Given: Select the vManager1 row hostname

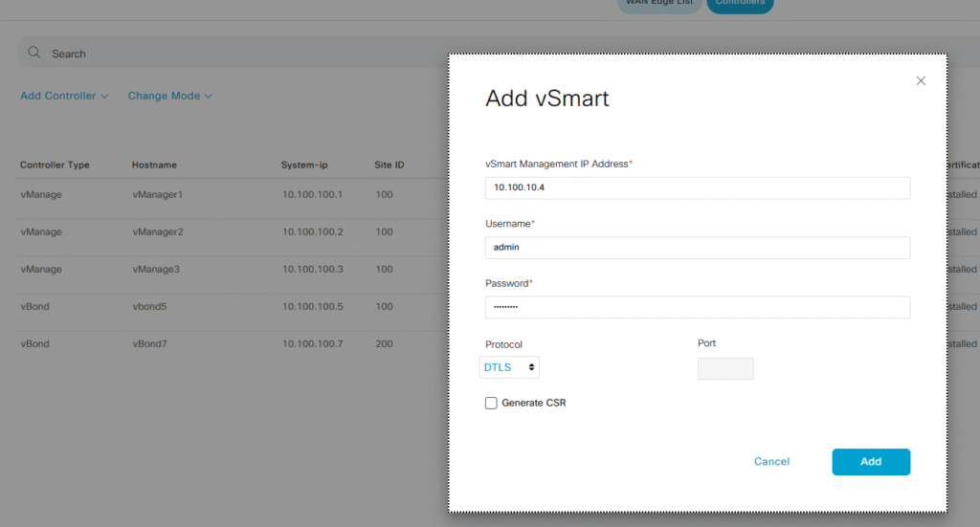Looking at the screenshot, I should click(x=157, y=194).
